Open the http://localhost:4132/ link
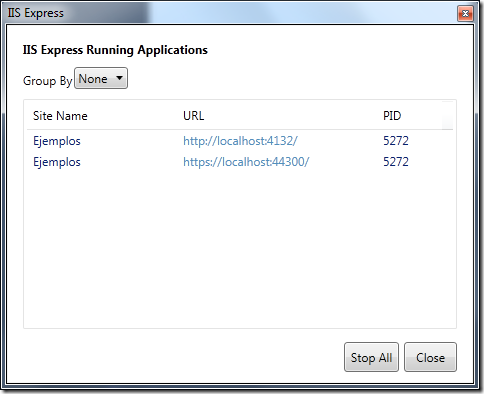 point(240,141)
